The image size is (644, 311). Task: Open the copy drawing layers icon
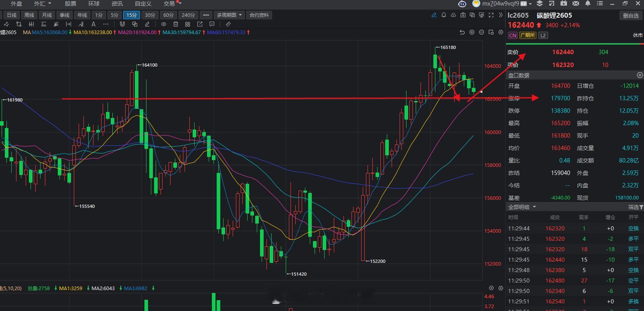(135, 24)
